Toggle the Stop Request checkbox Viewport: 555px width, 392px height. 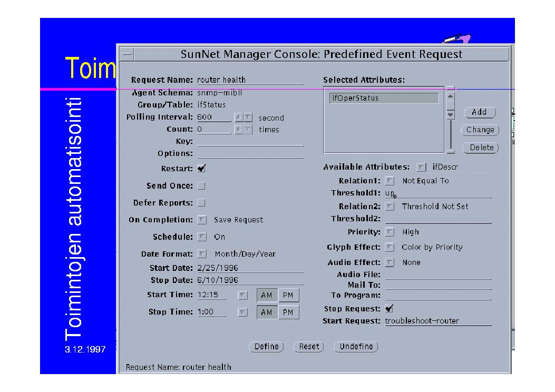[x=390, y=309]
